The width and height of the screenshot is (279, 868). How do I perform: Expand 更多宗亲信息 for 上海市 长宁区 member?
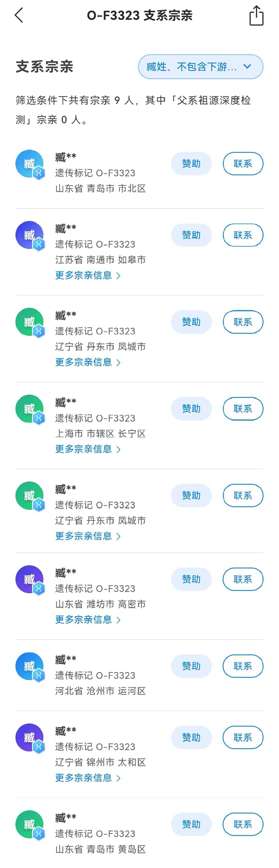pos(88,449)
